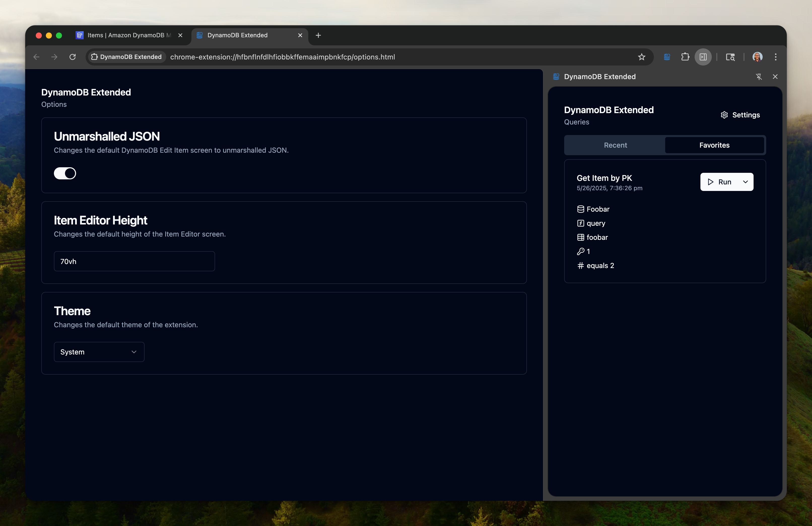The height and width of the screenshot is (526, 812).
Task: Click the DynamoDB Extended extension toolbar icon
Action: pos(667,57)
